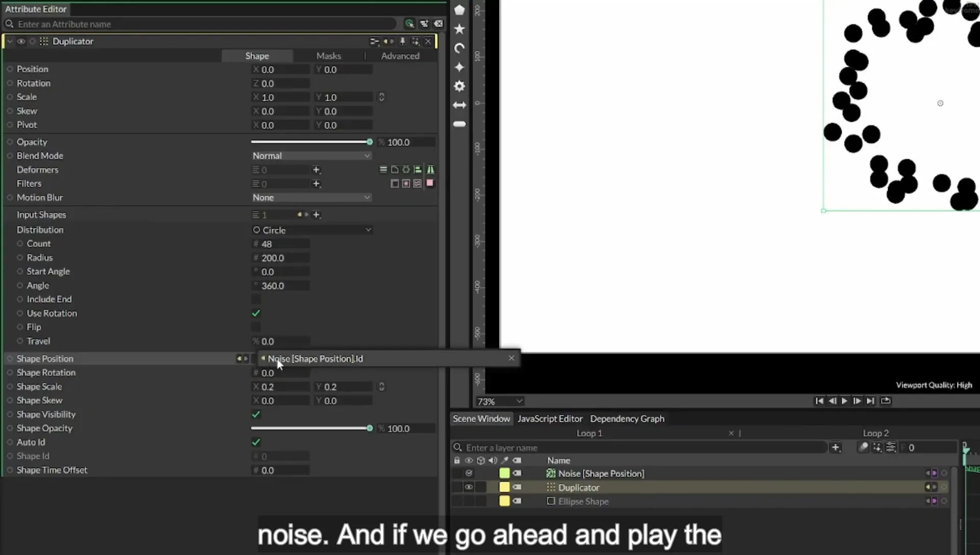Toggle loop playback mode icon
This screenshot has height=555, width=980.
[x=886, y=401]
